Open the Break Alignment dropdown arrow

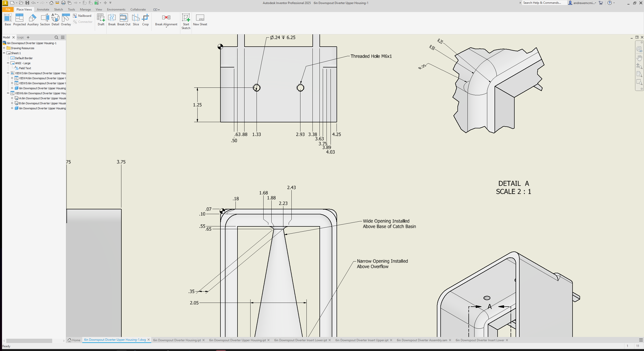(x=166, y=27)
